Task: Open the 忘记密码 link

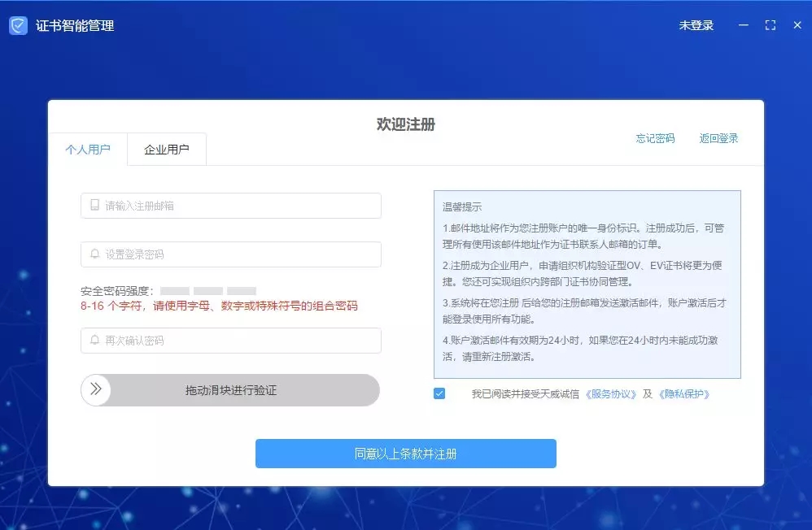Action: (x=655, y=138)
